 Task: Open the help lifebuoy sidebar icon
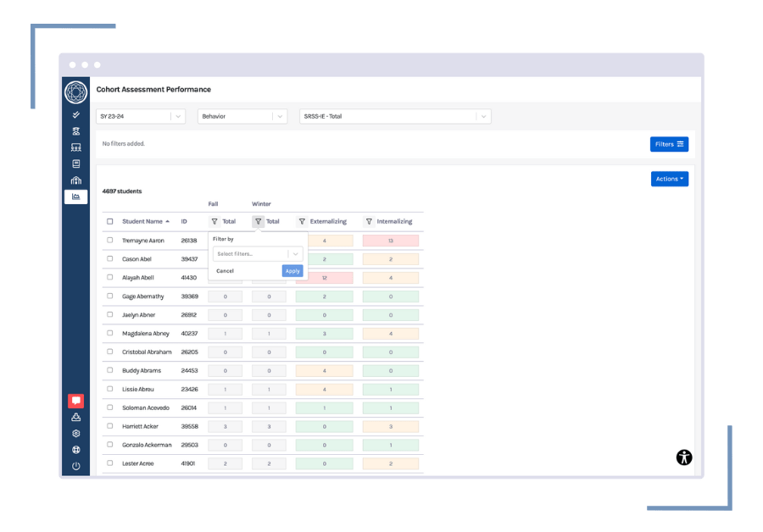tap(76, 450)
